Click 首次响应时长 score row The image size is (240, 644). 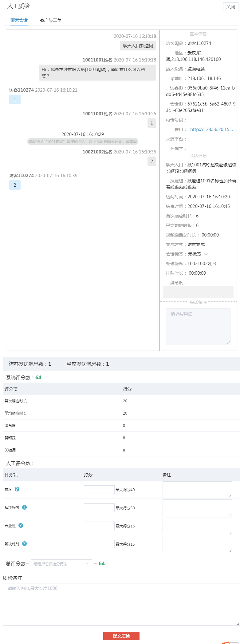click(x=121, y=401)
